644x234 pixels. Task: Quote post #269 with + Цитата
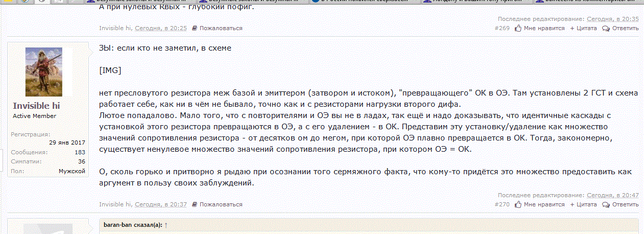click(x=583, y=28)
